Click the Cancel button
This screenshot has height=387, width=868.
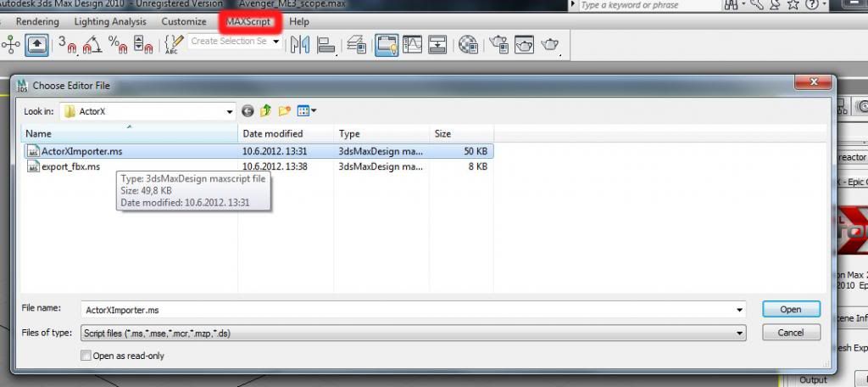point(791,333)
